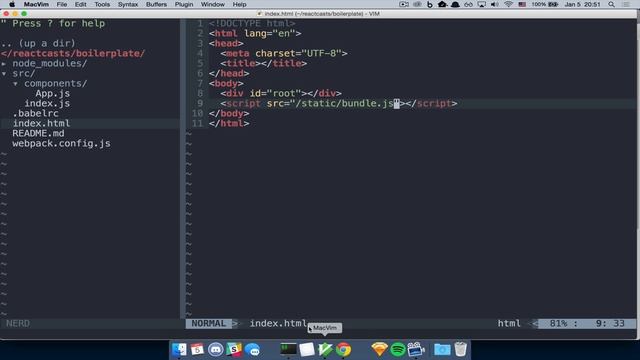Click the NERD label in left statusline
Screen dimensions: 640x360
18,324
